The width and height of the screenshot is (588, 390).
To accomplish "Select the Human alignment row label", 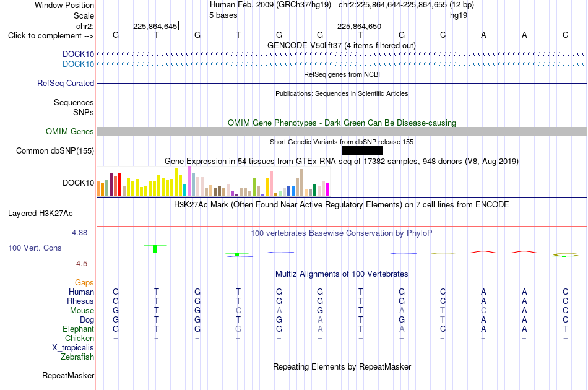I will pos(81,292).
